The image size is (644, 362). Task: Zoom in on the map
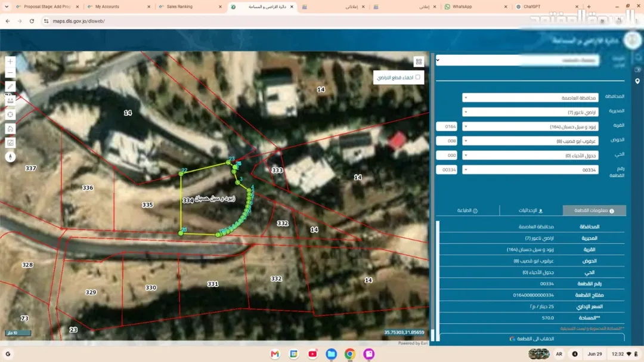pos(10,61)
